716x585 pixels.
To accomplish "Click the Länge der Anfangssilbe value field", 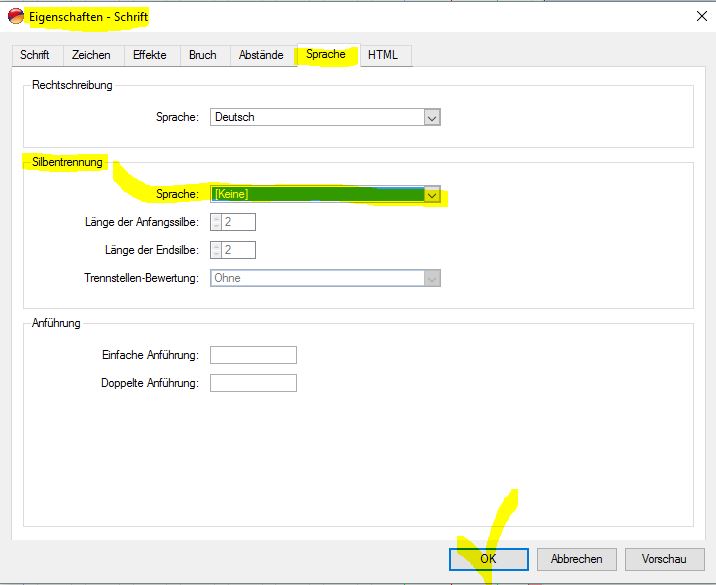I will (239, 222).
